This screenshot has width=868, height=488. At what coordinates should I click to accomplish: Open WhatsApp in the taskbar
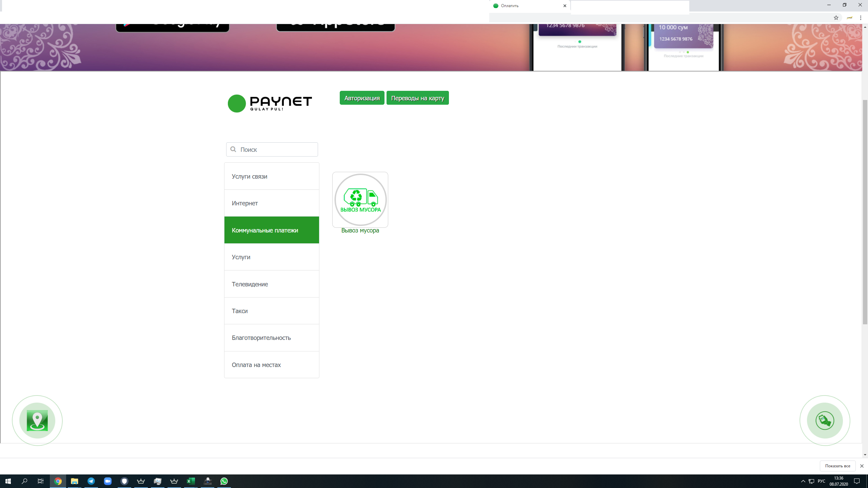(224, 481)
